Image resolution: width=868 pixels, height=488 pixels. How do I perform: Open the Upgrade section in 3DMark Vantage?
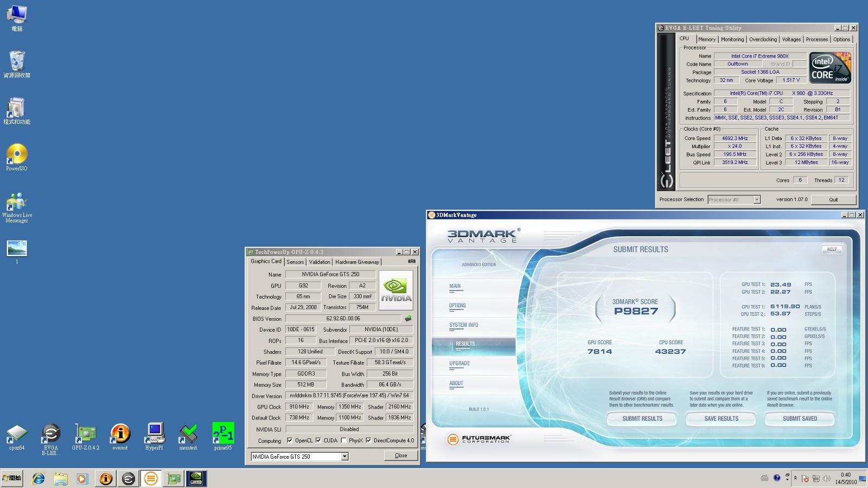pyautogui.click(x=459, y=364)
